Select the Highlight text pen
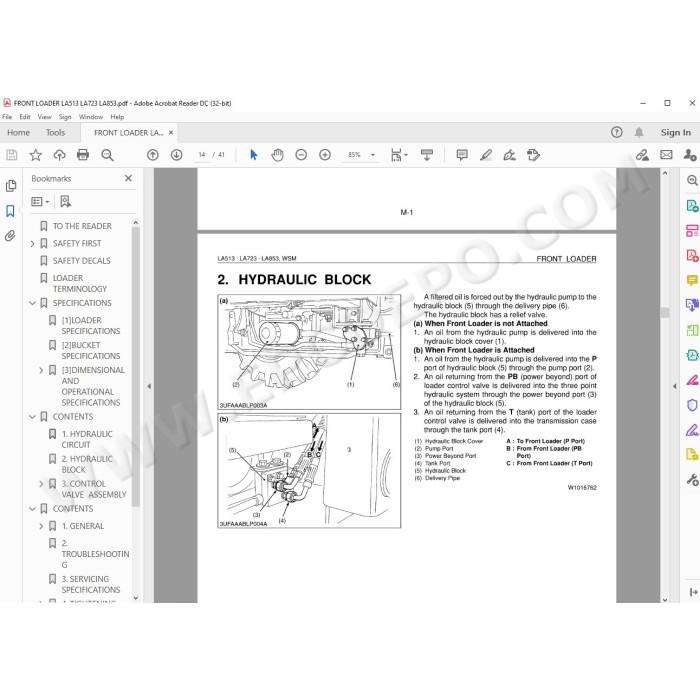 pos(486,155)
